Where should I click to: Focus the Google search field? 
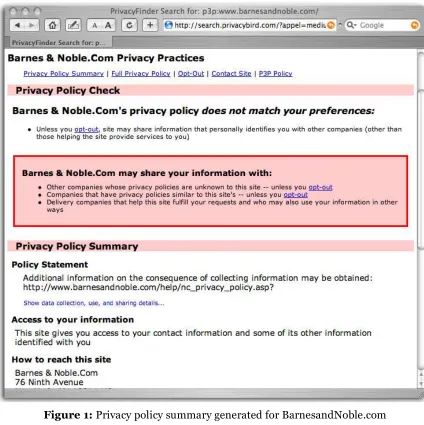pyautogui.click(x=383, y=25)
